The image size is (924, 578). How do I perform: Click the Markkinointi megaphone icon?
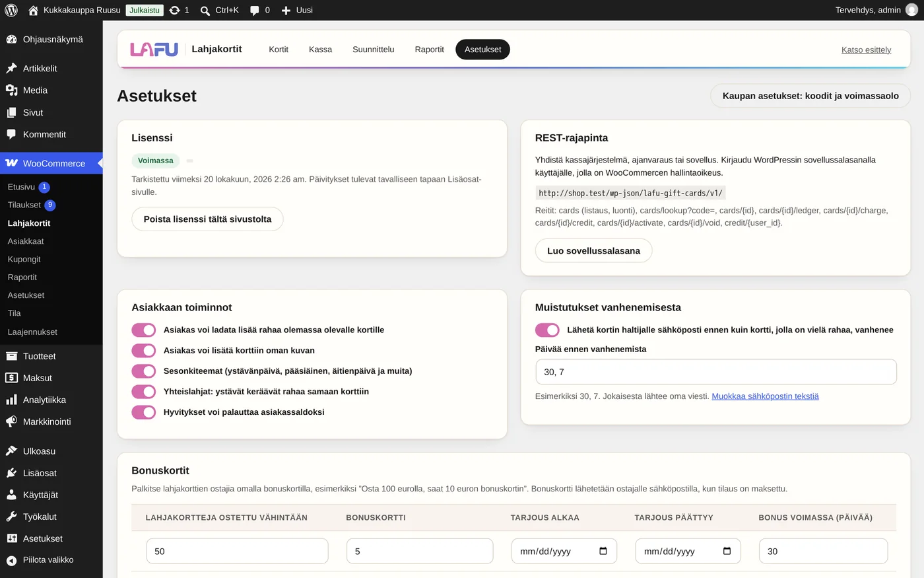[11, 421]
